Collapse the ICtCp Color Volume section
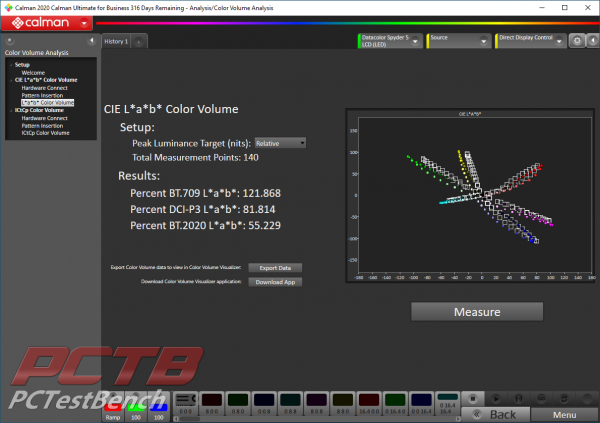The height and width of the screenshot is (423, 600). (x=11, y=110)
